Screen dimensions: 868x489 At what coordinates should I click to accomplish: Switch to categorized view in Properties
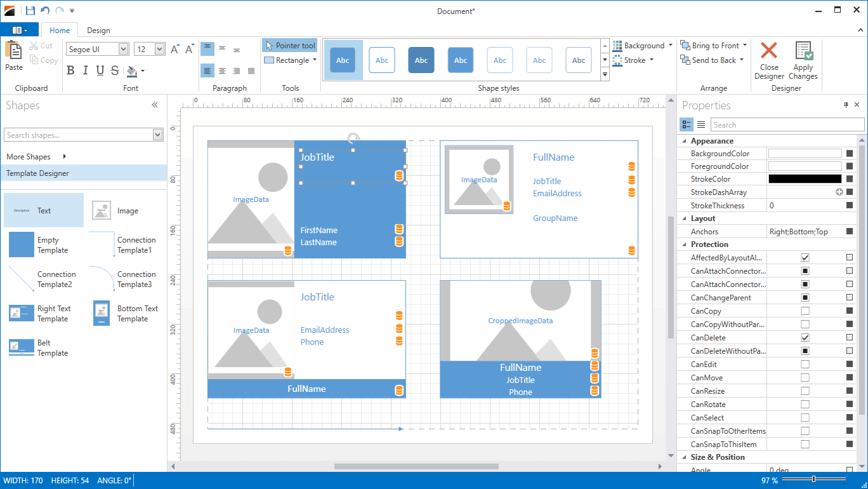pyautogui.click(x=687, y=124)
